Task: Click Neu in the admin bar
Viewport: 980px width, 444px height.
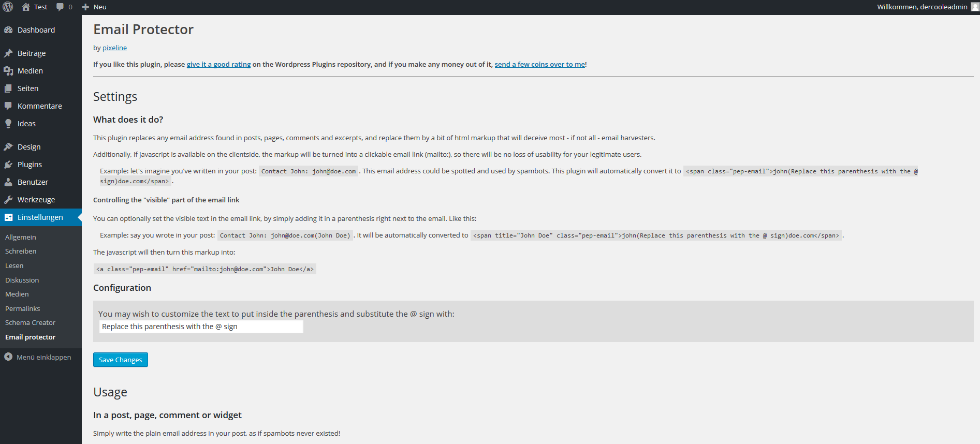Action: [100, 7]
